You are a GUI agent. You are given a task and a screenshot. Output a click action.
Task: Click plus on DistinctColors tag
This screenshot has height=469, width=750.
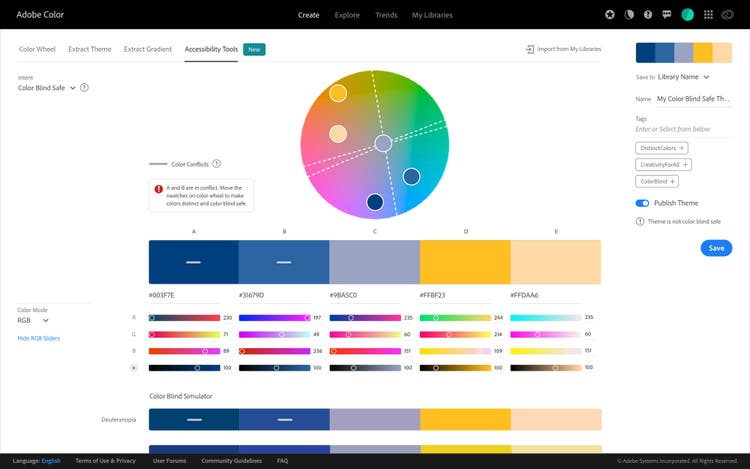pos(682,148)
